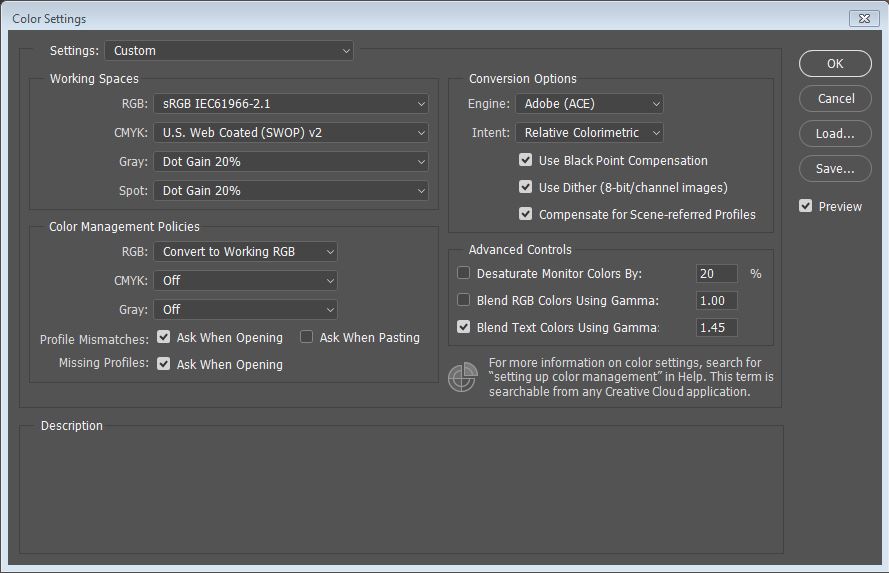Expand the RGB working space dropdown
The height and width of the screenshot is (573, 889).
point(290,103)
